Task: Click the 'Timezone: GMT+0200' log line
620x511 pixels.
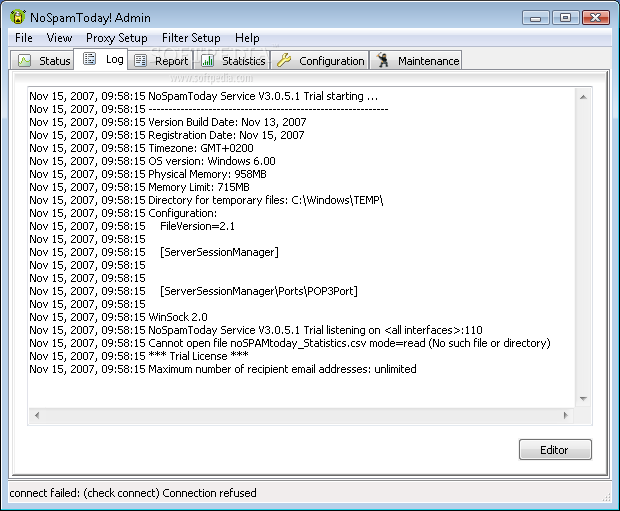Action: pyautogui.click(x=141, y=148)
